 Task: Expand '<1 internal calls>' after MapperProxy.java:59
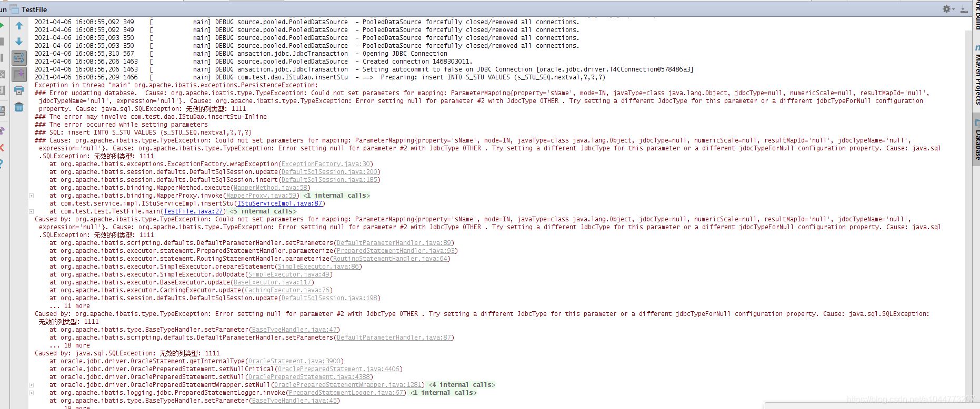pos(337,196)
